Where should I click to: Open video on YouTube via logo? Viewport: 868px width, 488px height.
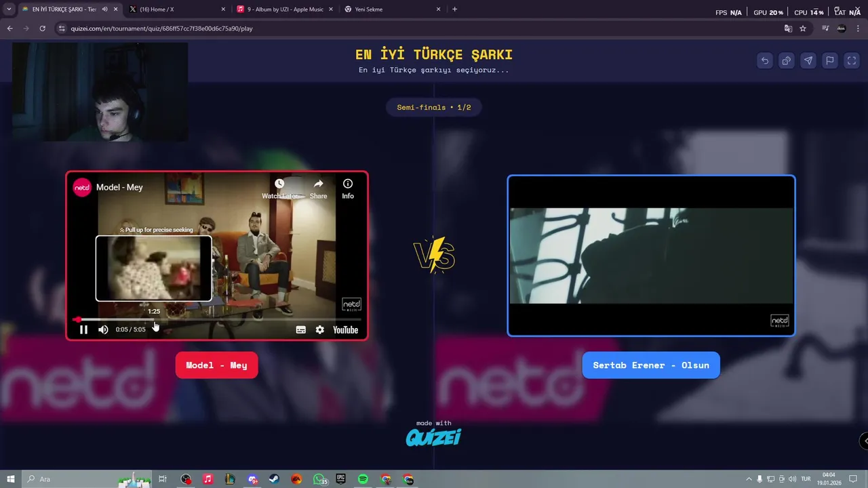pos(345,329)
